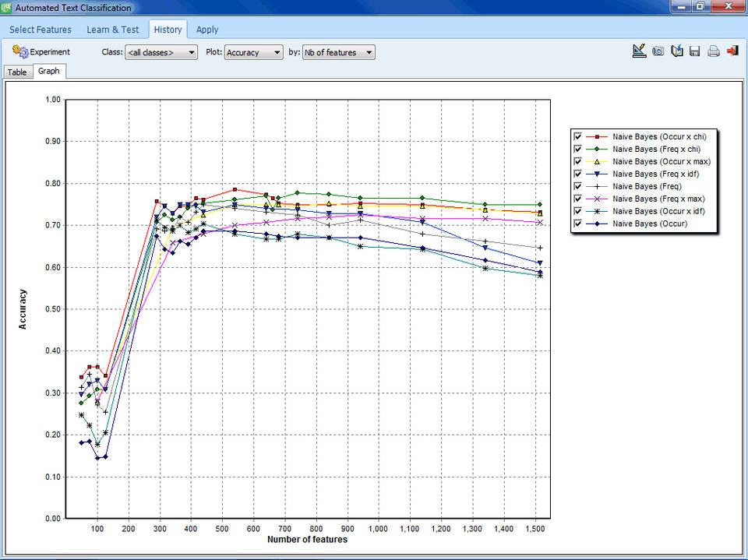Click the yellow triangle Occur x max legend marker

(x=596, y=161)
